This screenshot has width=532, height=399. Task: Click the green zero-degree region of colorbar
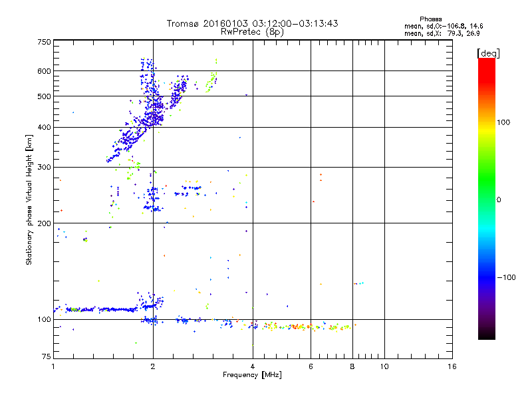[x=487, y=199]
